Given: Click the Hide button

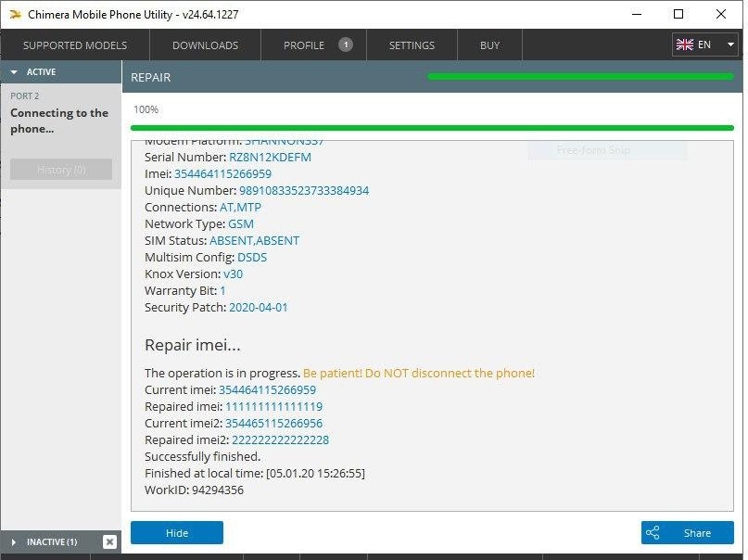Looking at the screenshot, I should (176, 533).
